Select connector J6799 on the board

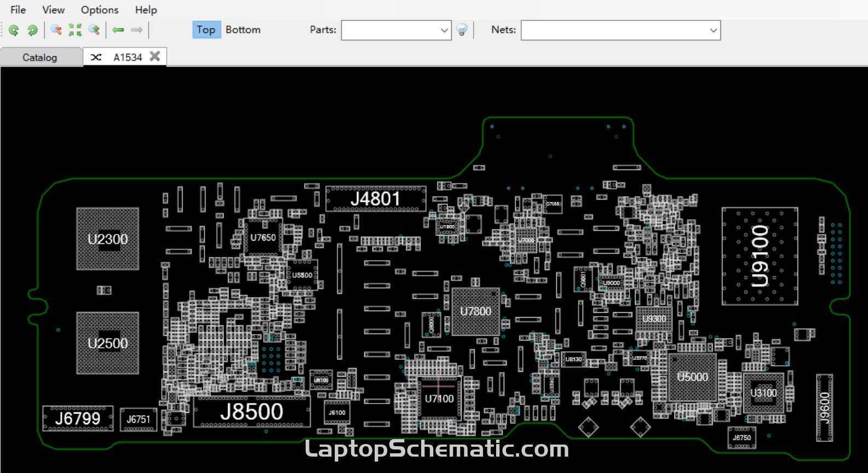pyautogui.click(x=78, y=419)
